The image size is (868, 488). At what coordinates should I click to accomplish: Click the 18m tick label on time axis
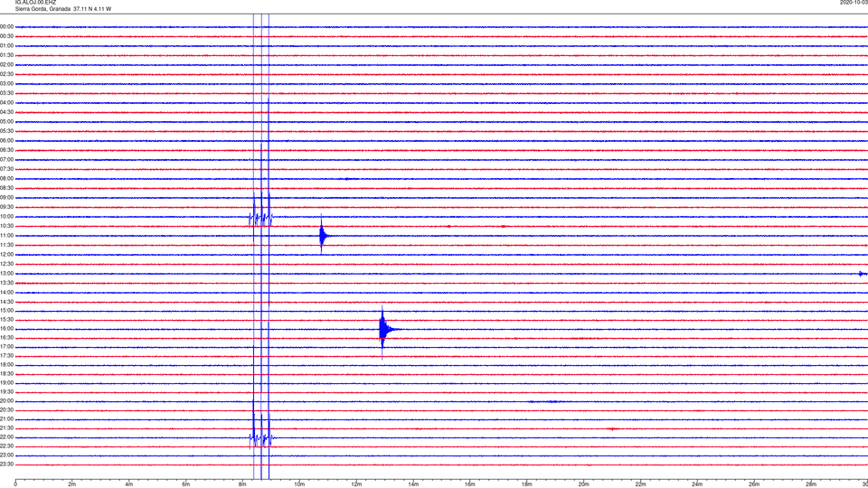tap(527, 484)
